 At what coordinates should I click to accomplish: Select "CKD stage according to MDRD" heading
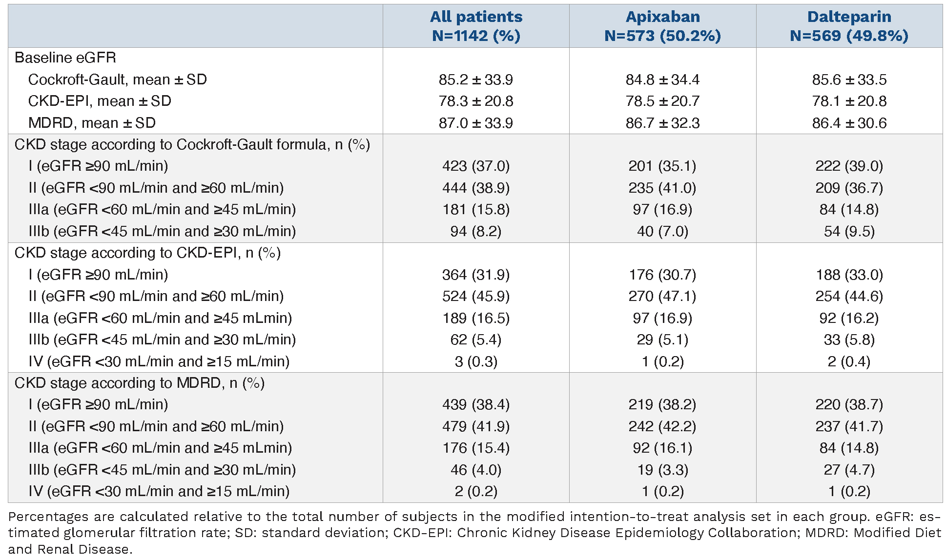pyautogui.click(x=140, y=383)
